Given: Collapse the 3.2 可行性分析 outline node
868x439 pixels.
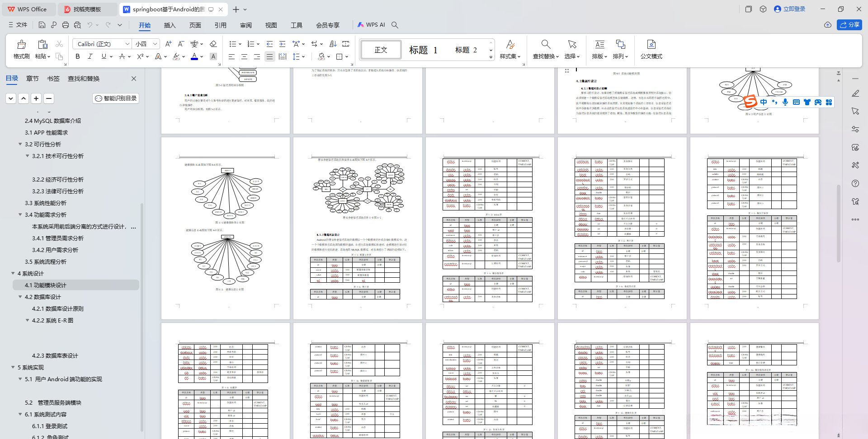Looking at the screenshot, I should (20, 144).
